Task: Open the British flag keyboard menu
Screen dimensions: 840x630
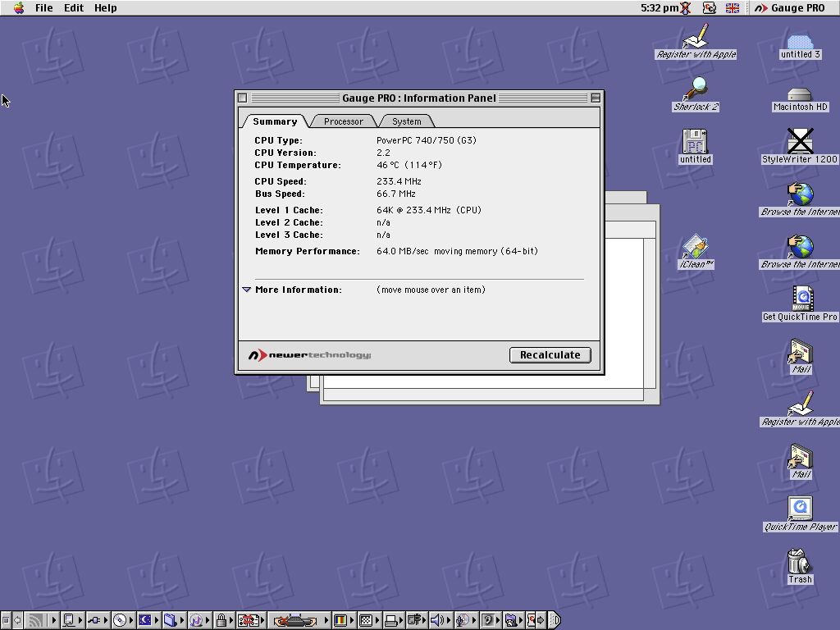Action: [733, 8]
